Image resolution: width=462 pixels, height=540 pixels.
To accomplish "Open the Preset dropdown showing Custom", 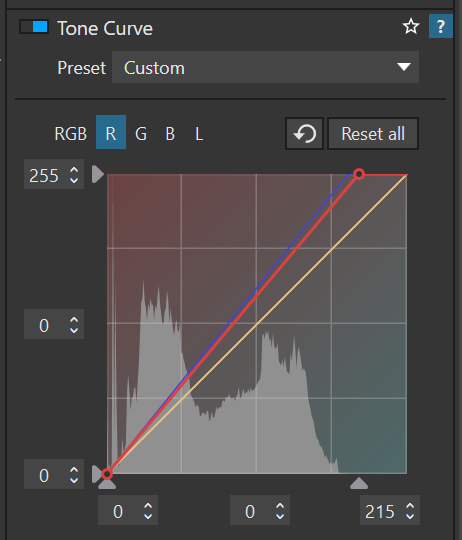I will [265, 67].
